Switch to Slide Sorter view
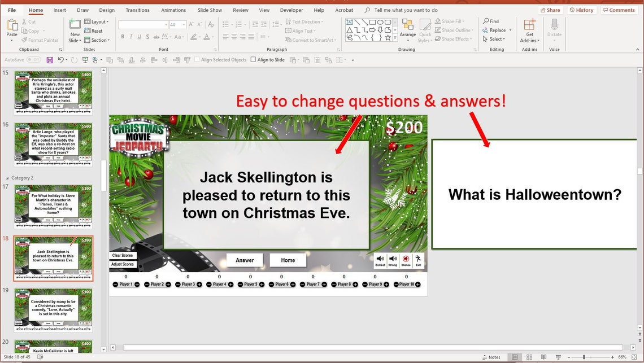644x363 pixels. 529,357
